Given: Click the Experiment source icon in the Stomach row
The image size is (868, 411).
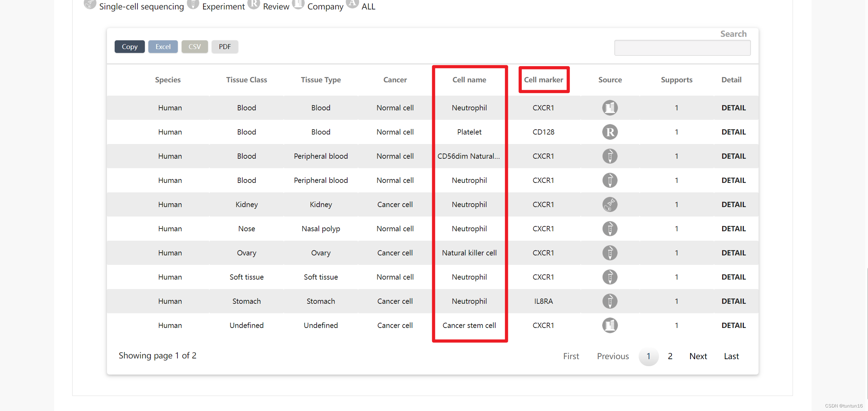Looking at the screenshot, I should tap(610, 301).
